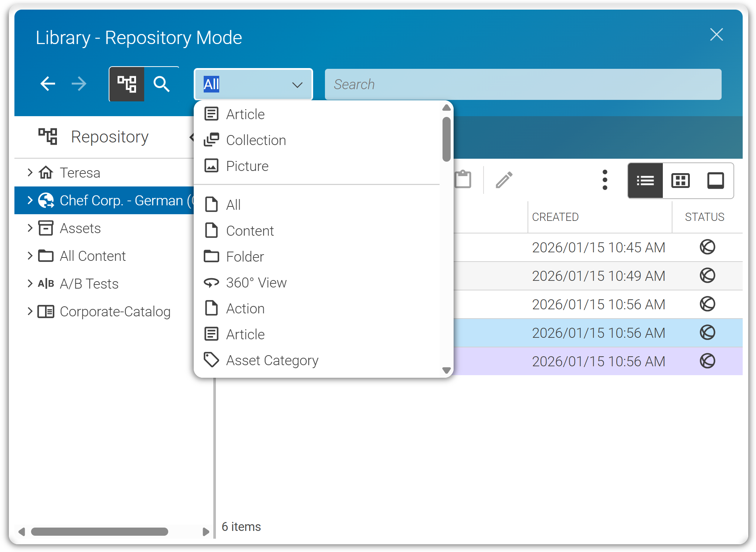Select the Asset Category option

click(x=272, y=360)
